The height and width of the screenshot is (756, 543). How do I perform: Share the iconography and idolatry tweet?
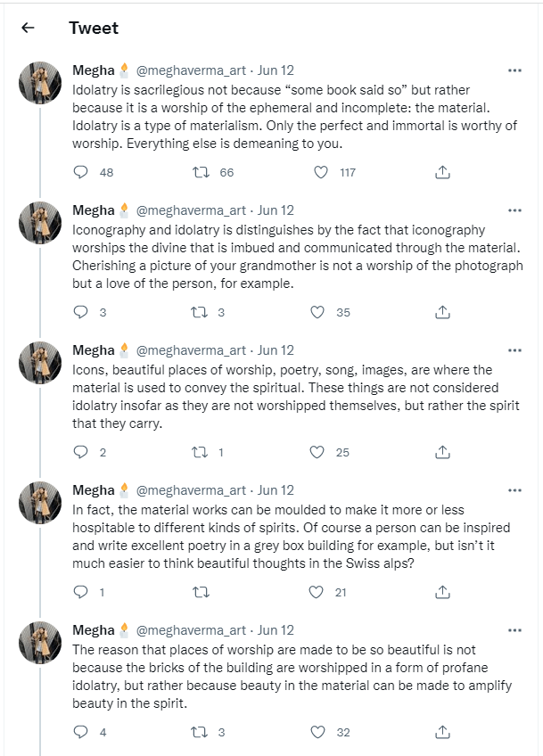(441, 312)
